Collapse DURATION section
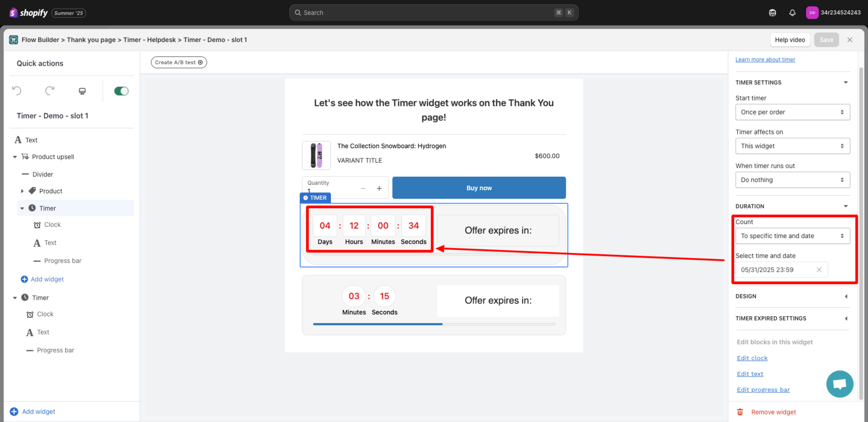This screenshot has height=422, width=868. click(x=846, y=206)
